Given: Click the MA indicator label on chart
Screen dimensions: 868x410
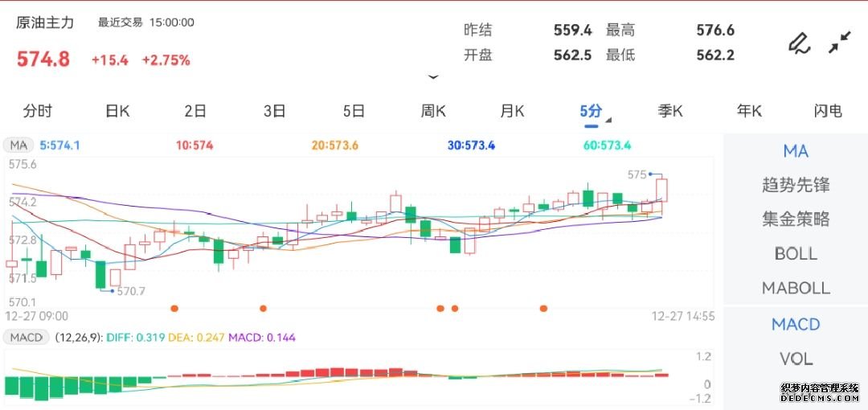Looking at the screenshot, I should coord(19,146).
